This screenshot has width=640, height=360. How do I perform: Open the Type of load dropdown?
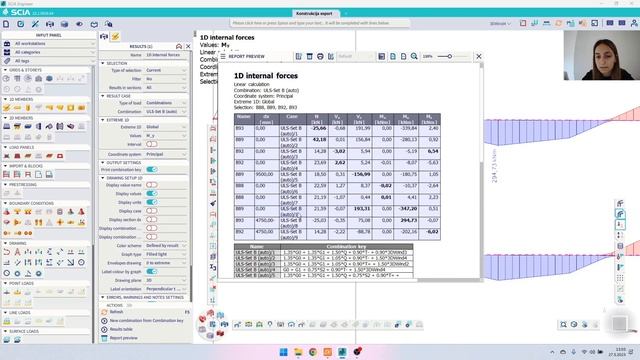coord(166,103)
